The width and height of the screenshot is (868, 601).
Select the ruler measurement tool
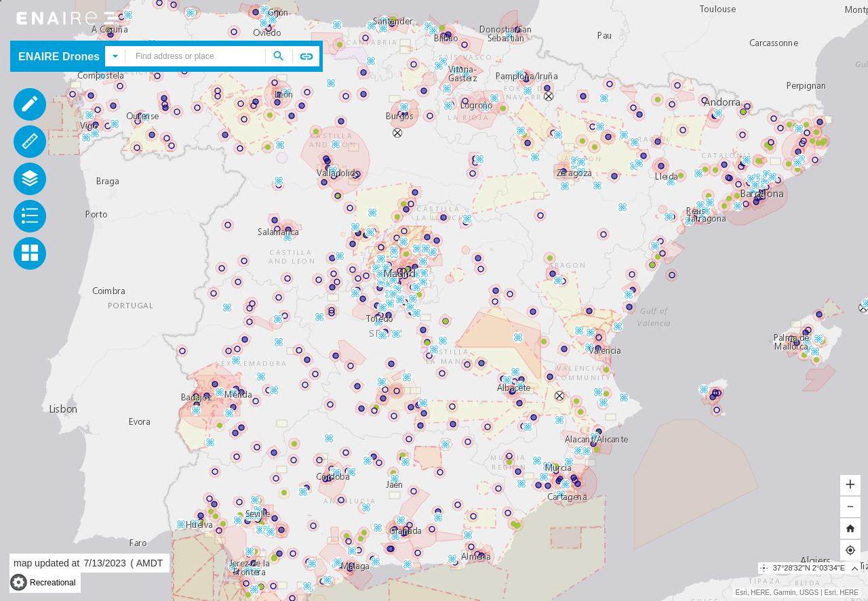click(30, 142)
